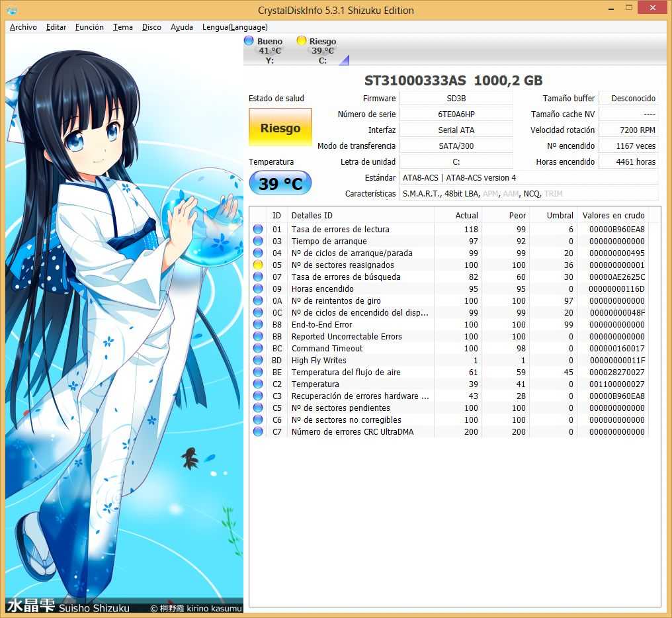Click the raw value 000000160017 for Command Timeout

(x=616, y=348)
